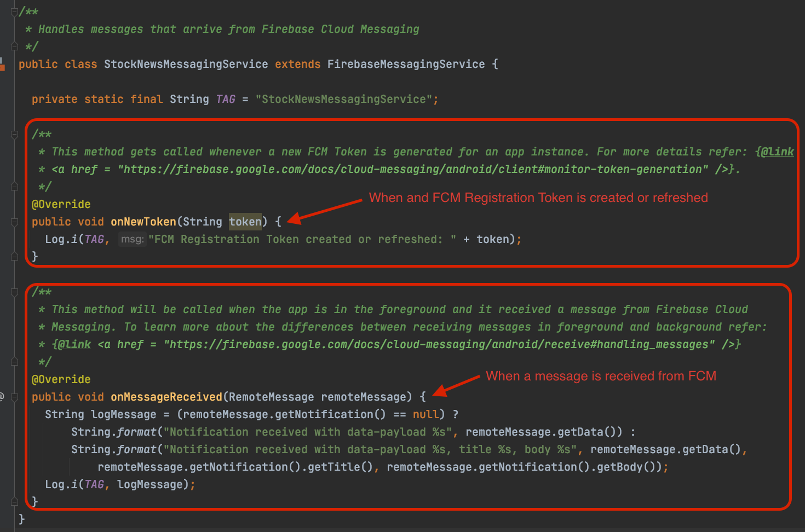The width and height of the screenshot is (805, 532).
Task: Click the @Override annotation above onNewToken
Action: [x=61, y=204]
